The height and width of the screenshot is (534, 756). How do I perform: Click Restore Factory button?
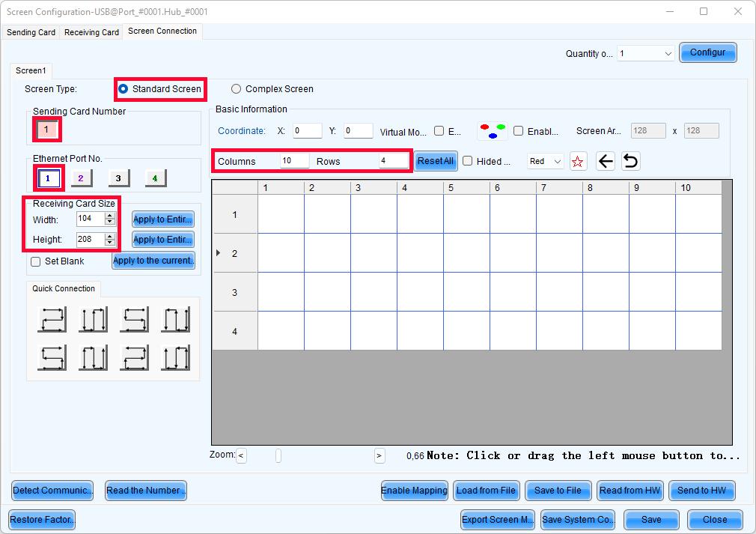pyautogui.click(x=42, y=520)
